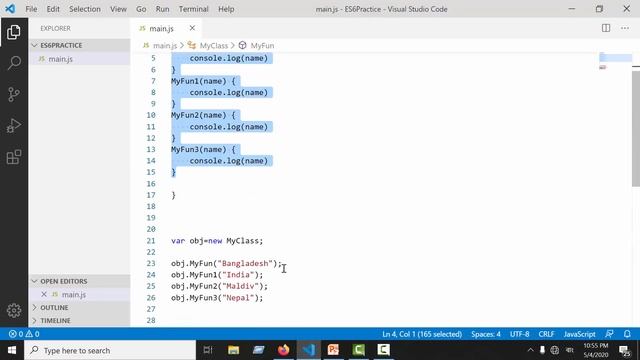Click the "Bangladesh" string on line 23

245,263
